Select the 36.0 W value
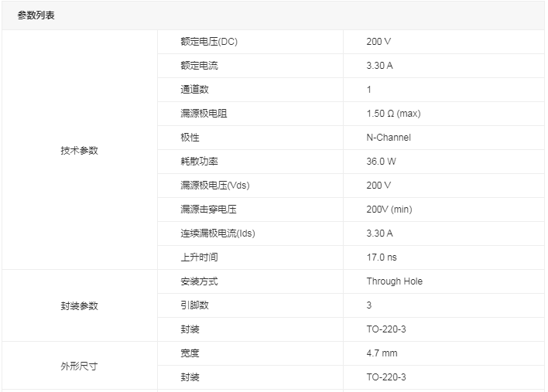 tap(382, 162)
